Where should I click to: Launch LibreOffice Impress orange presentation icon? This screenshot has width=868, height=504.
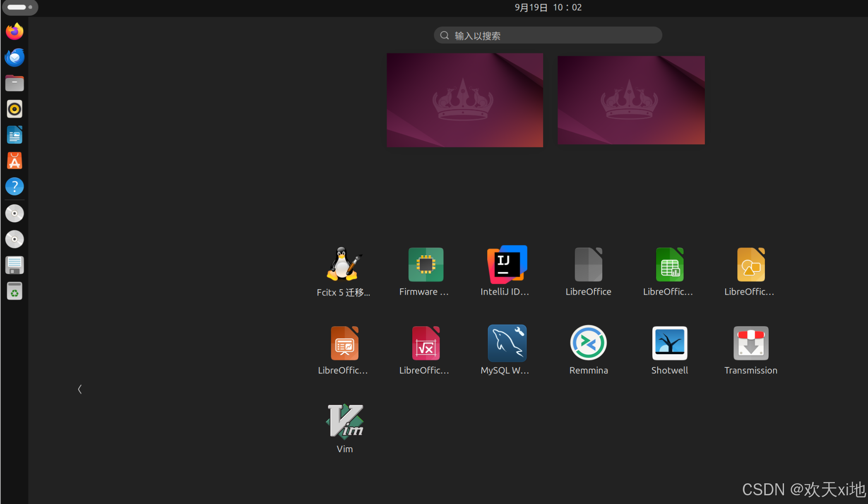pyautogui.click(x=344, y=350)
